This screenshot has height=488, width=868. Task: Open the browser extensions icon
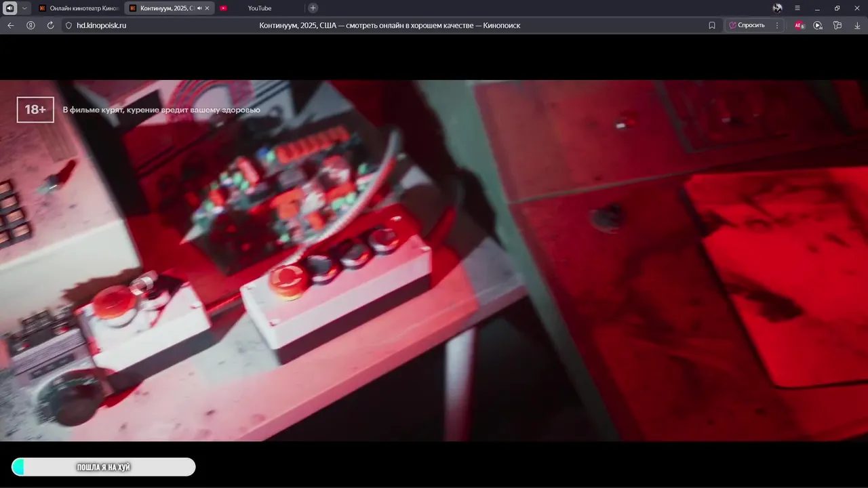click(837, 25)
